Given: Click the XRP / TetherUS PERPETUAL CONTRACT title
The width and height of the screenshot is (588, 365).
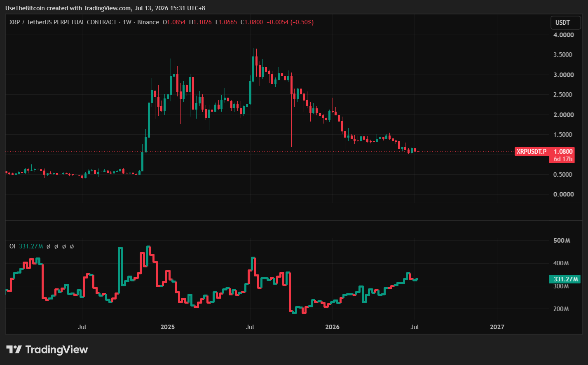Looking at the screenshot, I should [63, 22].
